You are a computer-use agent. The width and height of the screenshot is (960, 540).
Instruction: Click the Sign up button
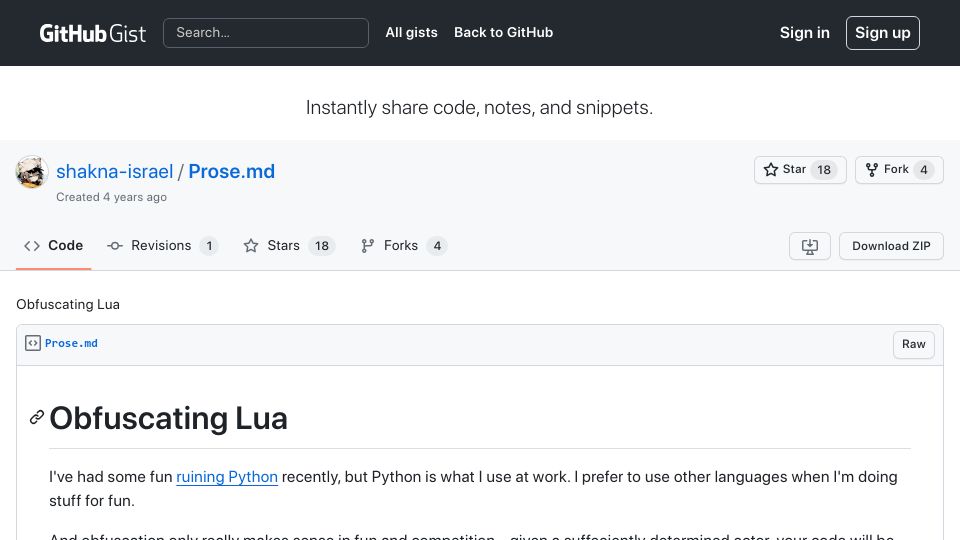tap(882, 33)
